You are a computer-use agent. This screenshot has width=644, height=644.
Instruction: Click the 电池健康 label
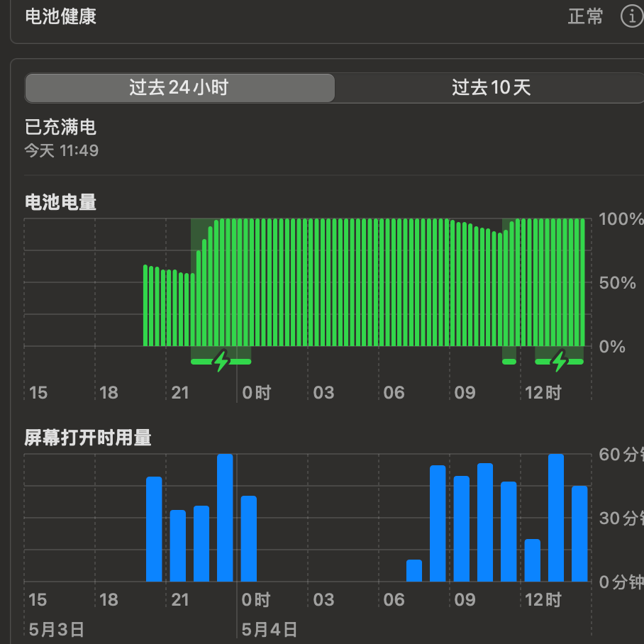tap(61, 16)
